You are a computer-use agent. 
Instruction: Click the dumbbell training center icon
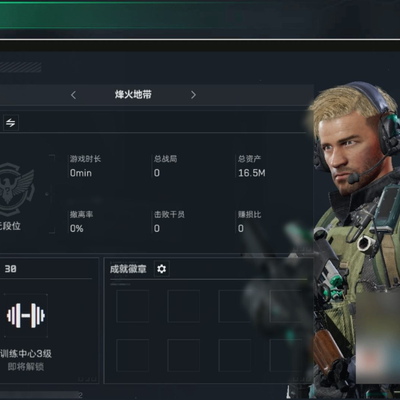coord(26,315)
